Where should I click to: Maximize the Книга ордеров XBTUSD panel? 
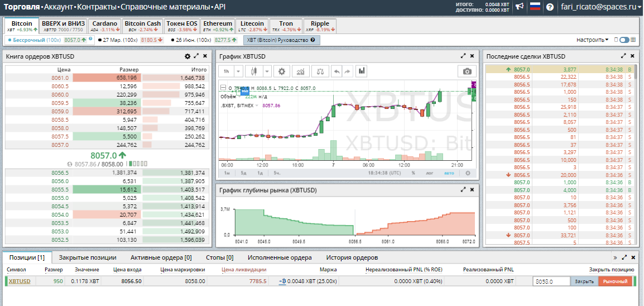point(196,56)
